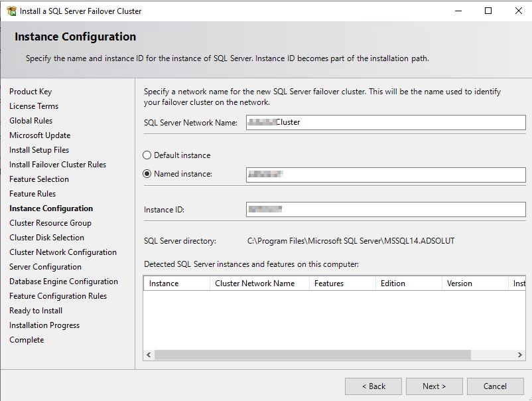Maximize the installer window

(488, 11)
